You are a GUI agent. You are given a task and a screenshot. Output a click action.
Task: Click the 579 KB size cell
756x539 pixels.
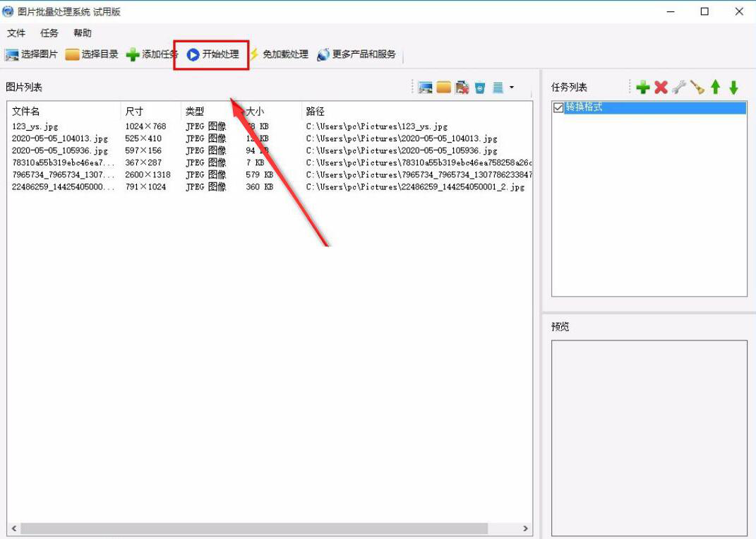coord(259,174)
